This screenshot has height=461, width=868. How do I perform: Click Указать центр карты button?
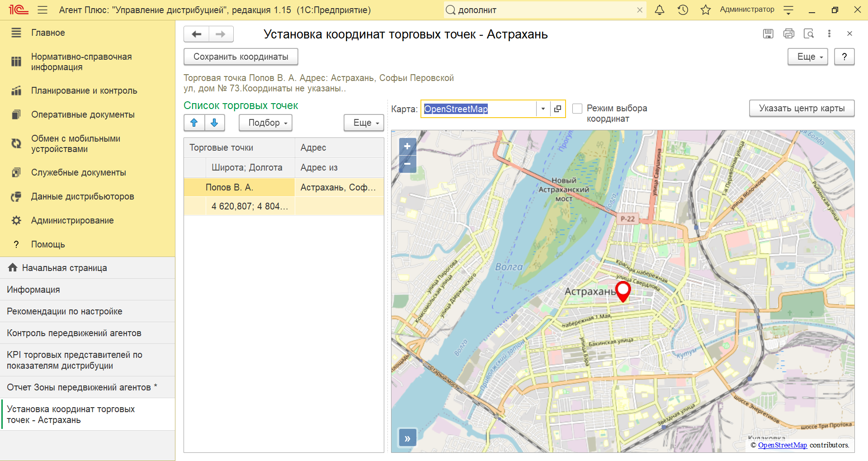[x=802, y=108]
